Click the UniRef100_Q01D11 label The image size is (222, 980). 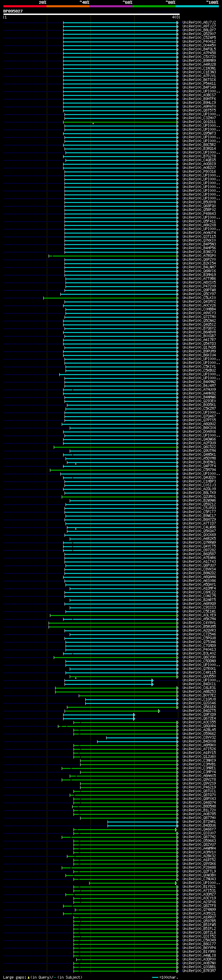coord(199,122)
